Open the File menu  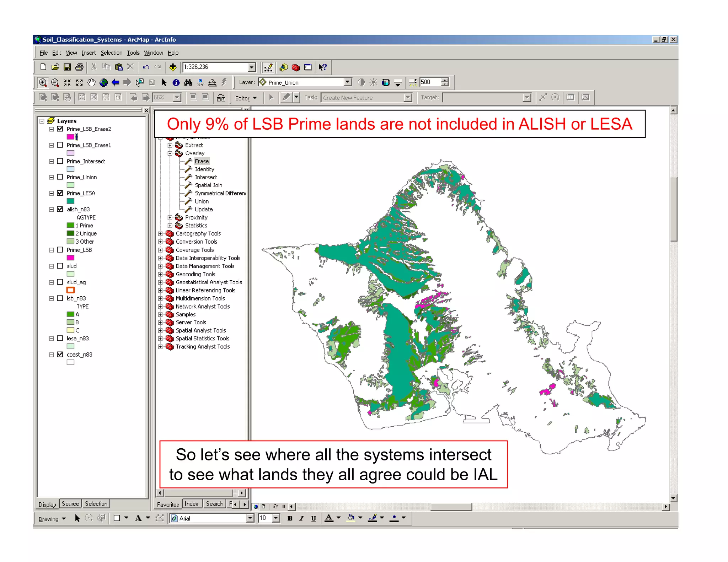click(43, 53)
